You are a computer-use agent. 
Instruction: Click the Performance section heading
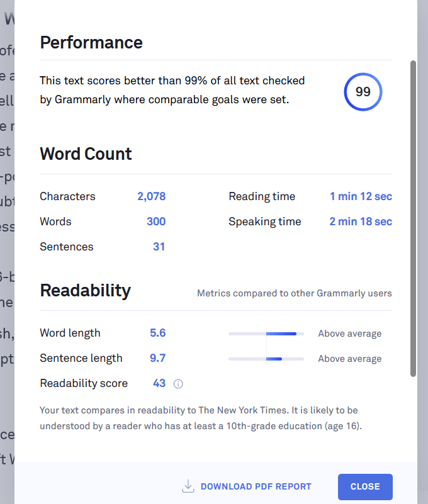point(91,43)
